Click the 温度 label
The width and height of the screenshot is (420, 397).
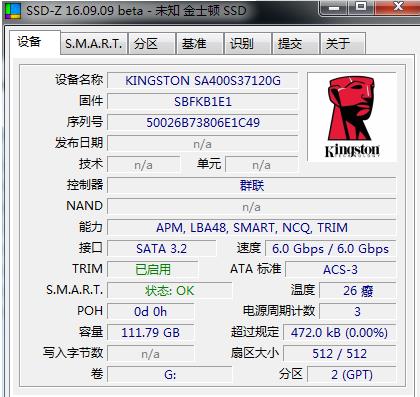click(x=303, y=290)
